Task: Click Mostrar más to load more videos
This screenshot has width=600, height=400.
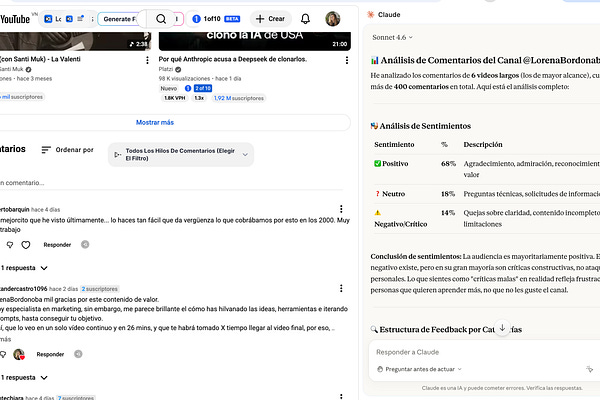Action: coord(155,122)
